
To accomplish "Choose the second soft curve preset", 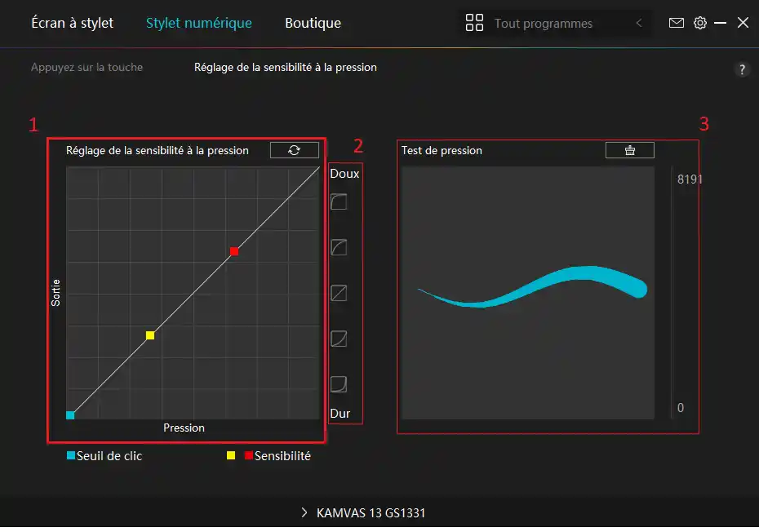I will [339, 247].
